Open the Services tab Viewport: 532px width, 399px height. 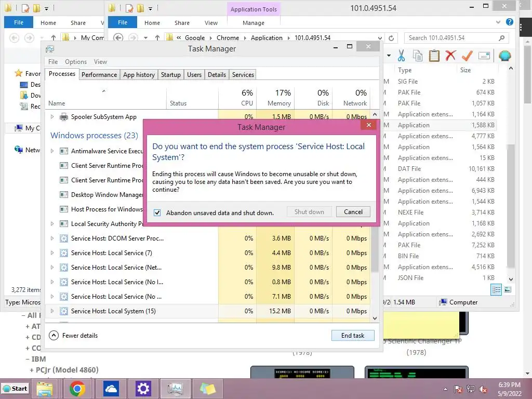click(x=243, y=75)
